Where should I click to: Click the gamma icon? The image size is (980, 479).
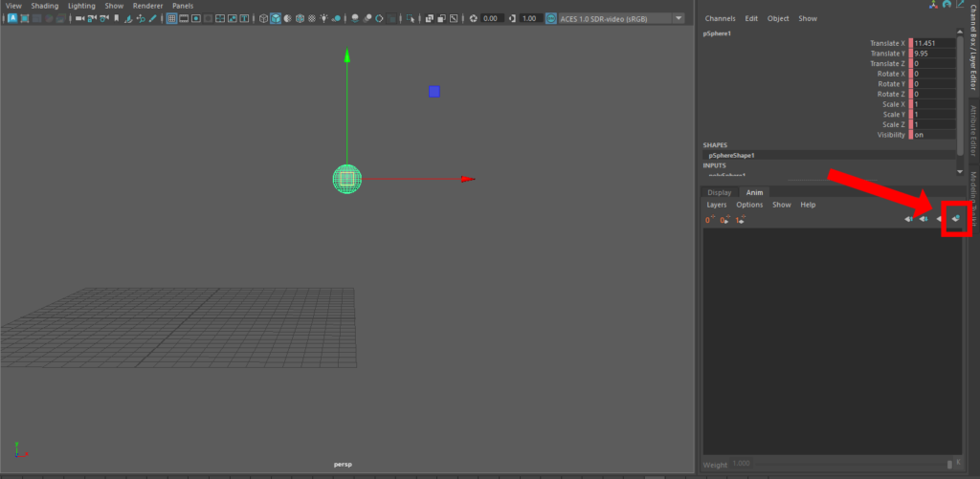click(x=513, y=19)
